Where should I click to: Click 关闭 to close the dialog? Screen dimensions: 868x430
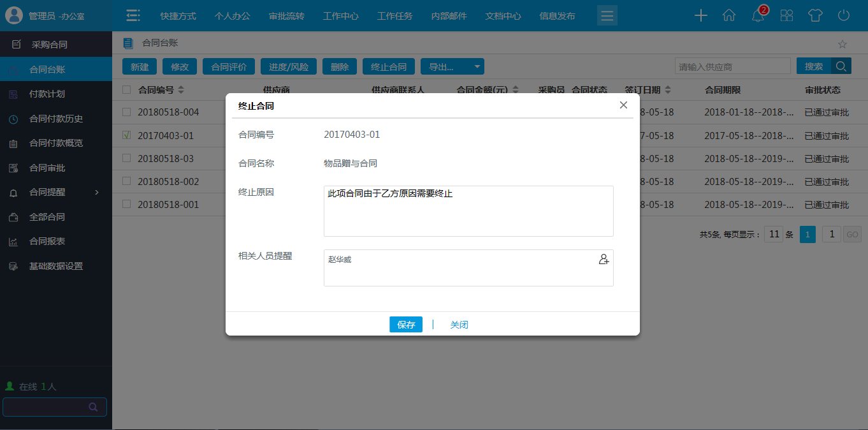pyautogui.click(x=459, y=324)
